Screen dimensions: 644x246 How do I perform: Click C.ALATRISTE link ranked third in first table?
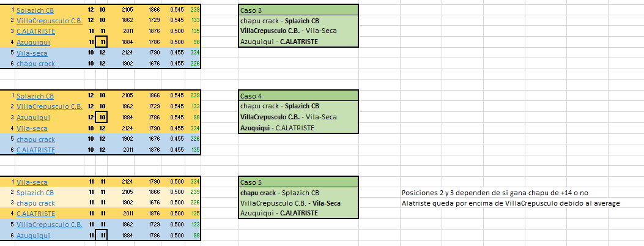35,31
